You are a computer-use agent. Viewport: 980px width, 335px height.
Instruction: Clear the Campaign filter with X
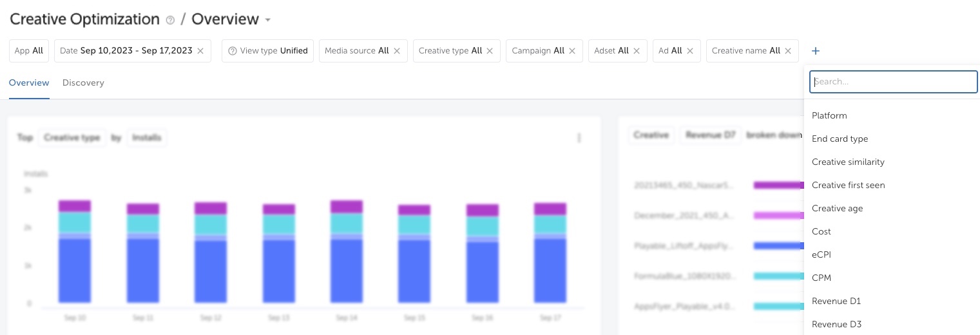tap(572, 51)
